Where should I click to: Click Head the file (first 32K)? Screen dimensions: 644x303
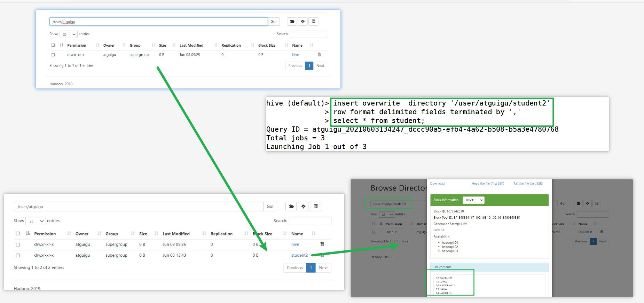[488, 184]
